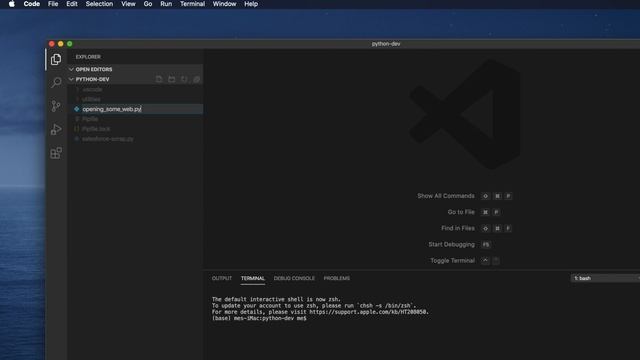Screen dimensions: 640x360
Task: Click the Python file icon beside opening_some_web.py
Action: (77, 109)
